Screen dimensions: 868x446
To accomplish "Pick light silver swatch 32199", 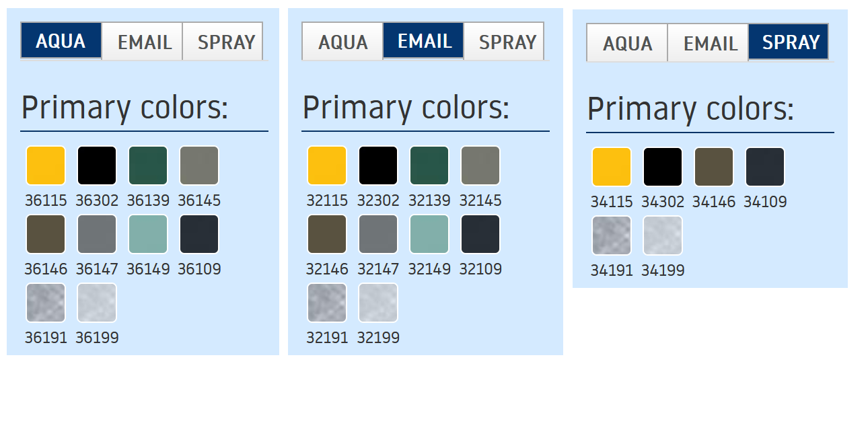I will click(378, 303).
